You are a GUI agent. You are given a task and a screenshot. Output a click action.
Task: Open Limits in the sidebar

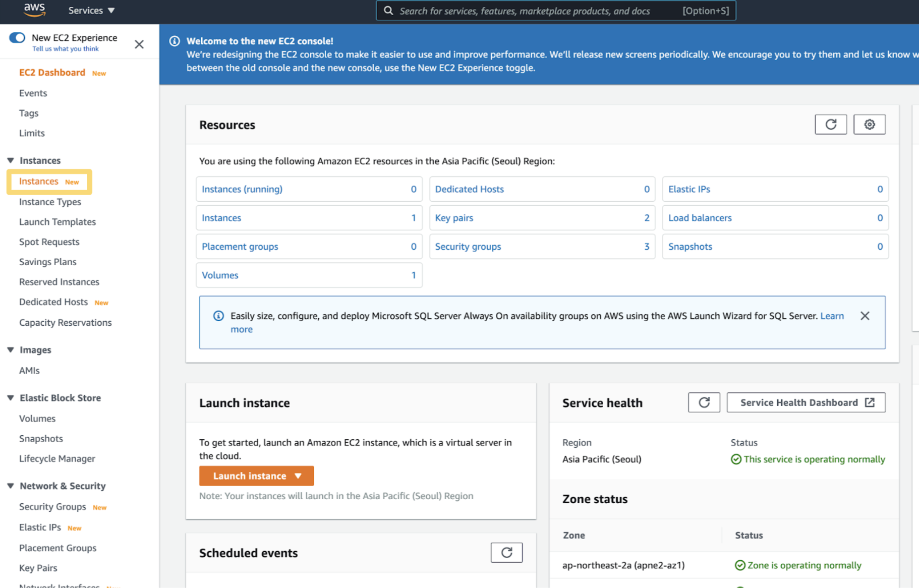click(x=32, y=133)
